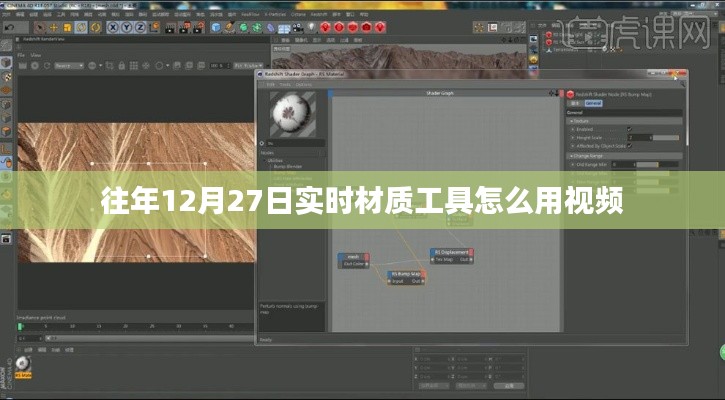
Task: Select the Rotate tool in top toolbar
Action: click(x=82, y=27)
